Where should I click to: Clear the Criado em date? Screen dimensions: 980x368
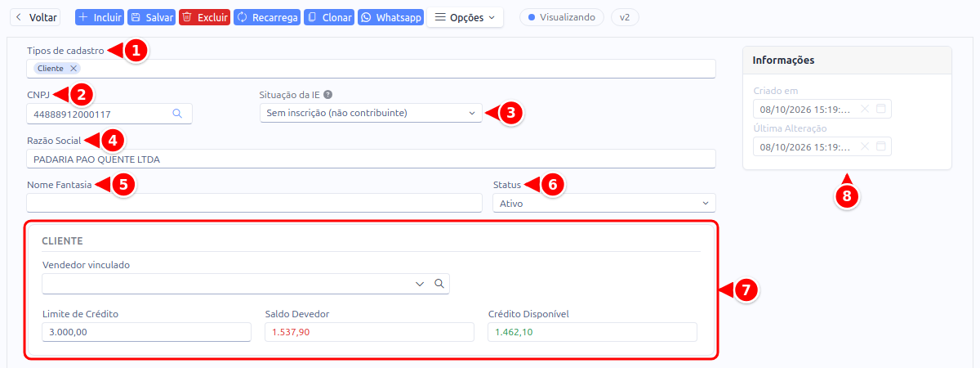(x=865, y=109)
